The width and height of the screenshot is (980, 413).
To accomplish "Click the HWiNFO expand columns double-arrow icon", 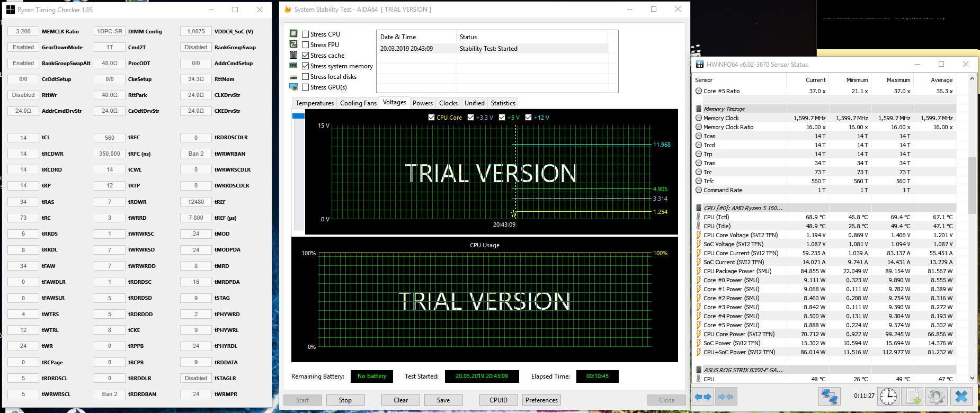I will [703, 397].
